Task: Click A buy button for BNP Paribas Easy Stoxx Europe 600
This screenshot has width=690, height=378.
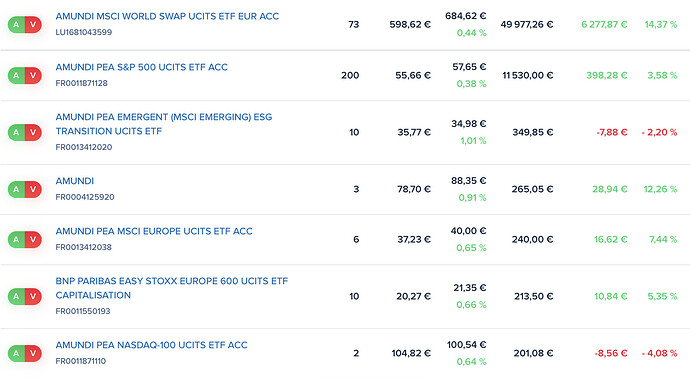Action: pos(16,296)
